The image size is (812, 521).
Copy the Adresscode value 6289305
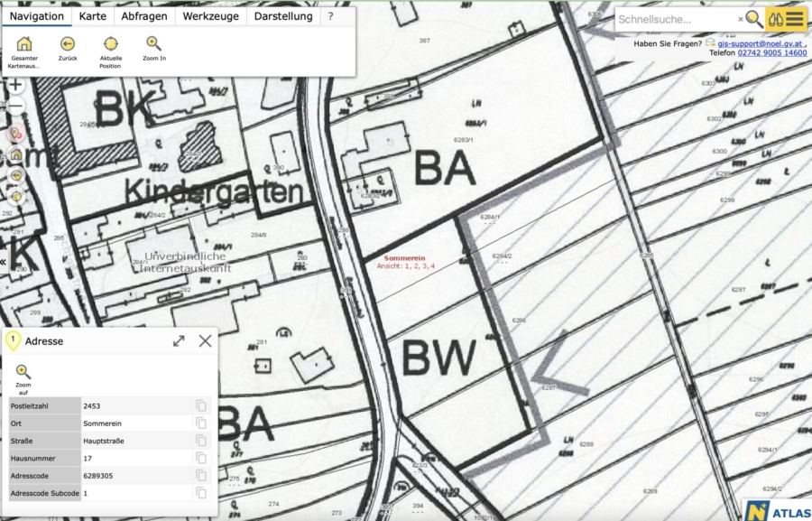[x=201, y=476]
